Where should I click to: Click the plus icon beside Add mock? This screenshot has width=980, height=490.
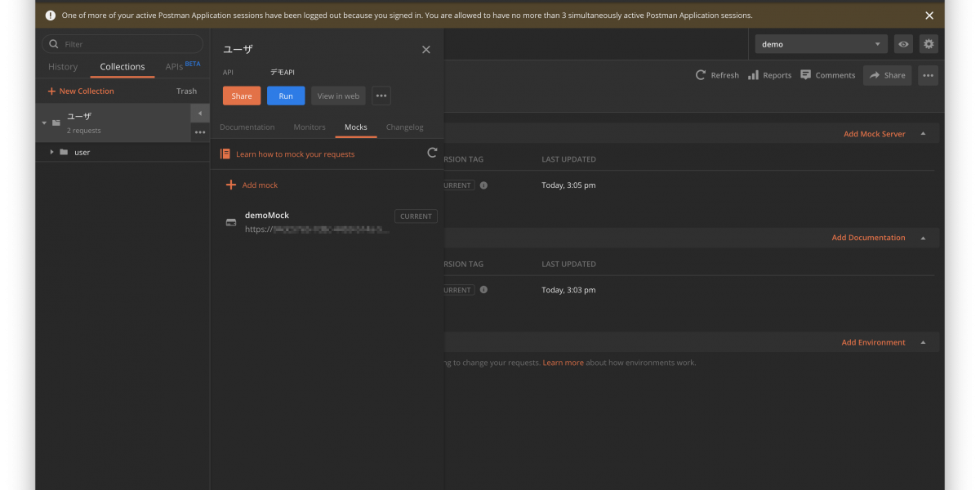tap(231, 185)
